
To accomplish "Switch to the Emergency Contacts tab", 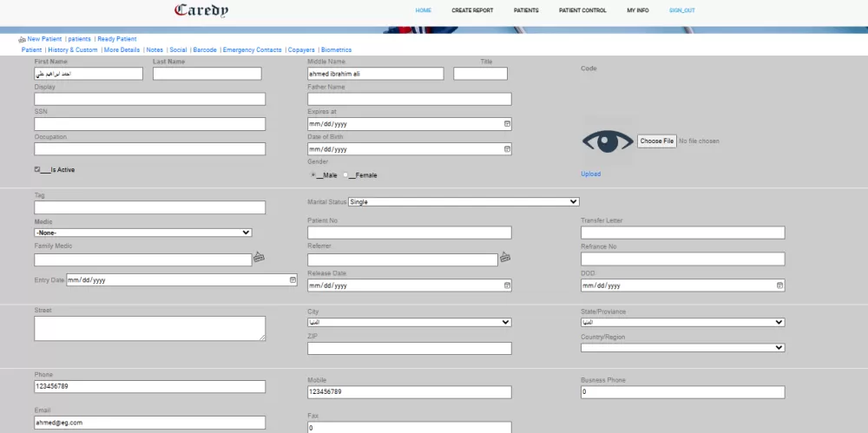I will pyautogui.click(x=252, y=50).
